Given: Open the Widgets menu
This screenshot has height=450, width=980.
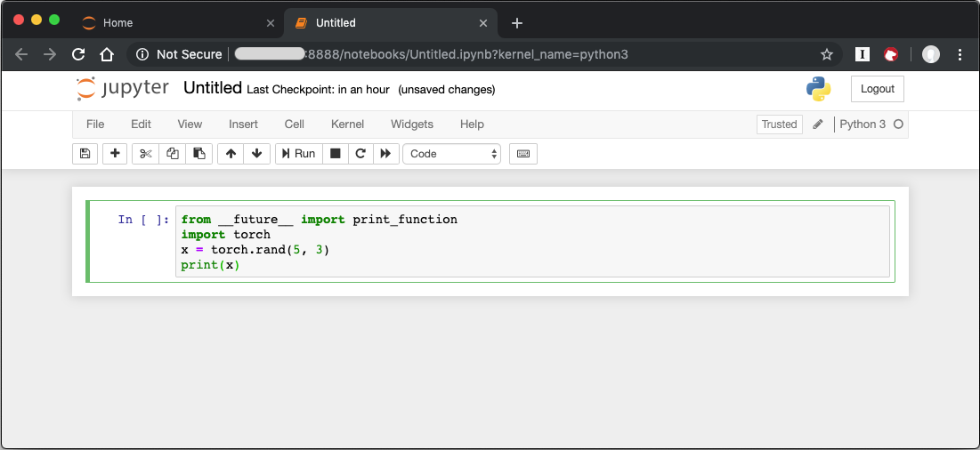Looking at the screenshot, I should pos(412,125).
